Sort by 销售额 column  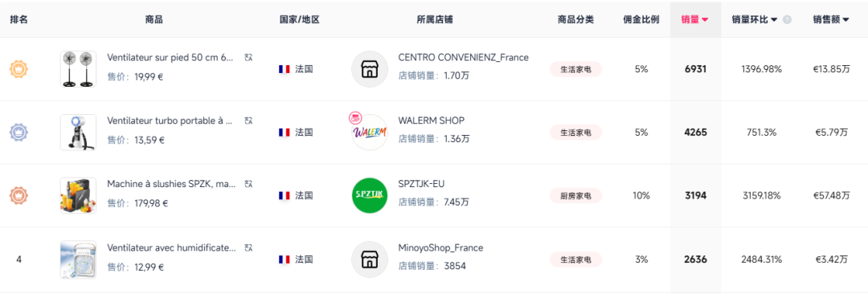tap(831, 19)
